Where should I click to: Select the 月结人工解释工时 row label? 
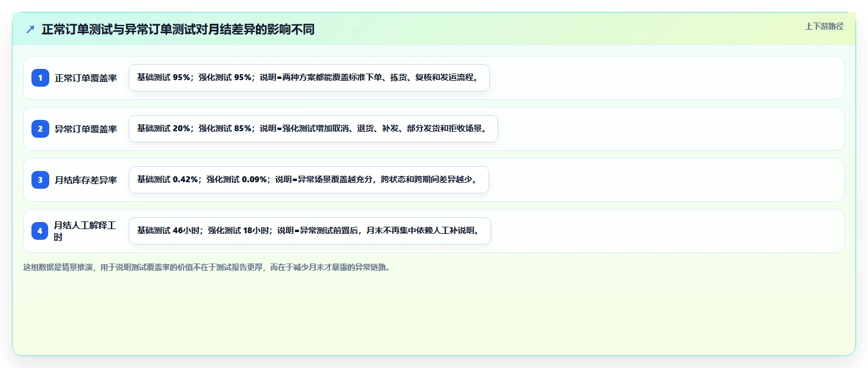click(85, 231)
